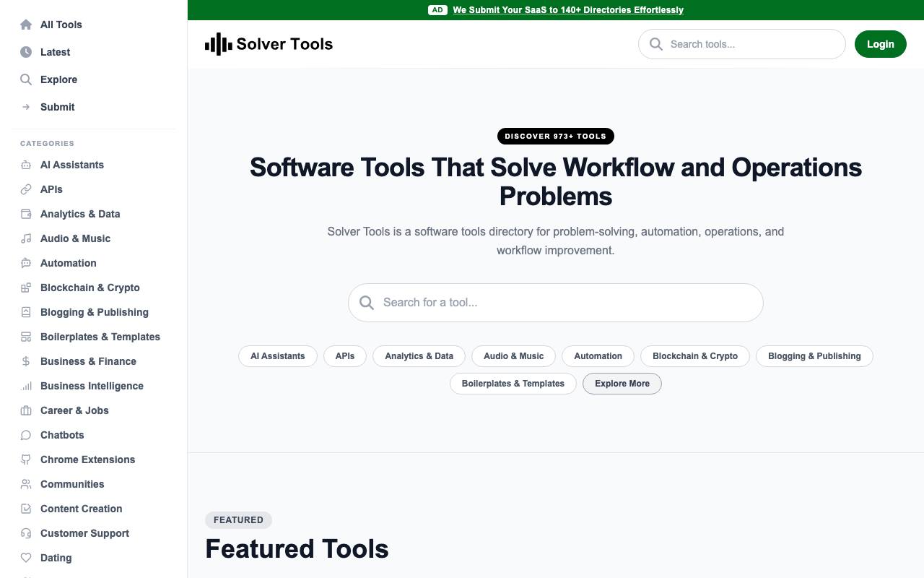Click the speech bubble icon beside Chatbots

point(26,435)
